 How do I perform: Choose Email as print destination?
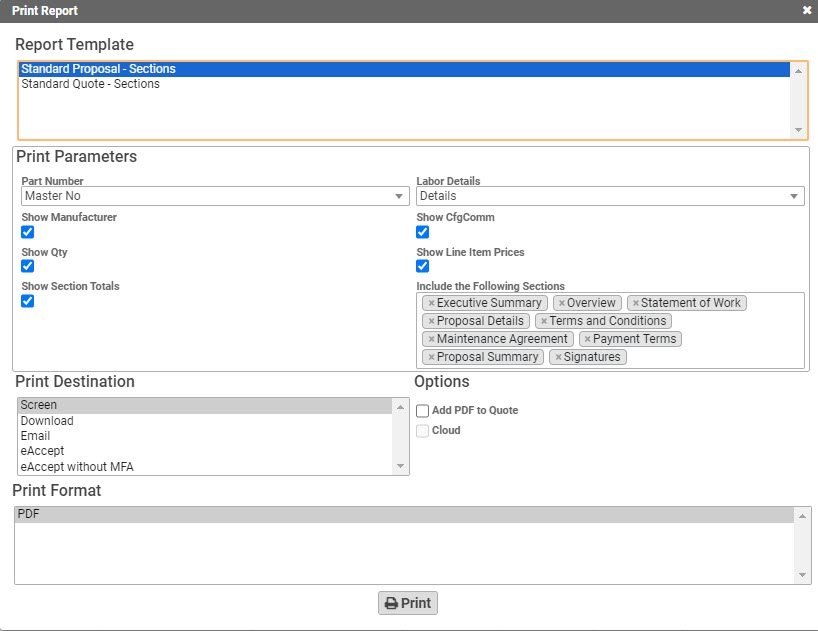(35, 436)
